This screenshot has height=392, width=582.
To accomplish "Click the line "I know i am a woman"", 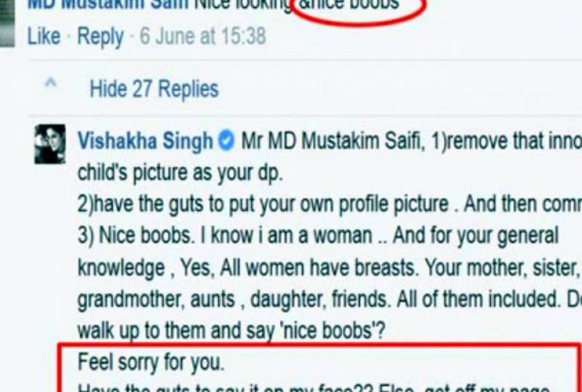I will point(286,236).
